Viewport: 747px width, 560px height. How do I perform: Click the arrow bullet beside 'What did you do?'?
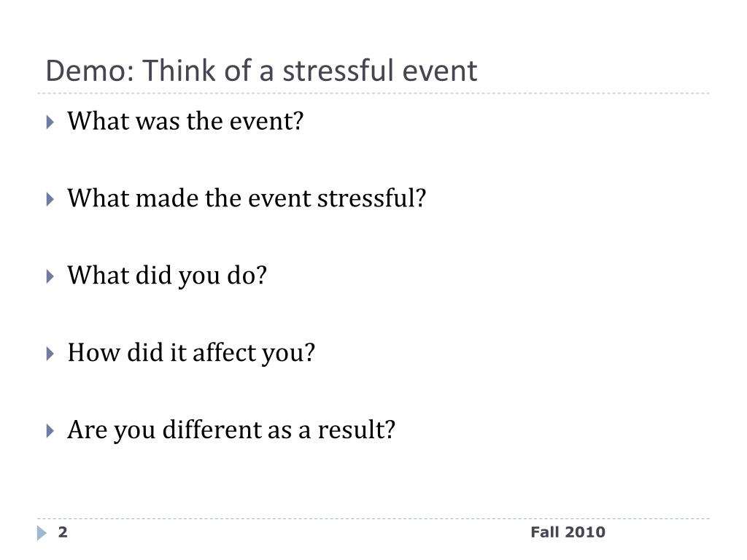50,276
